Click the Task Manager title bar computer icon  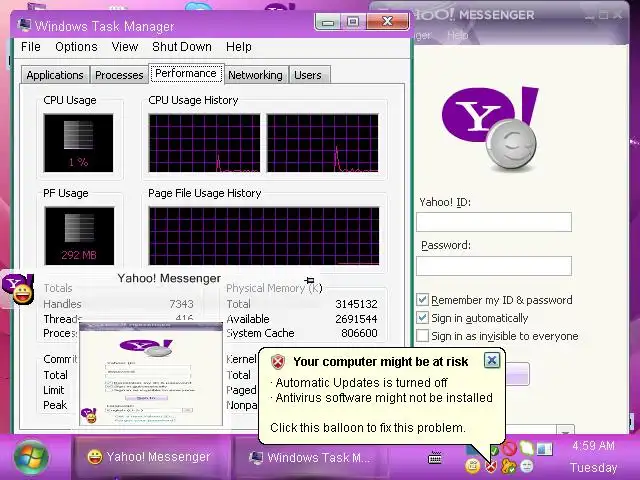pos(24,26)
